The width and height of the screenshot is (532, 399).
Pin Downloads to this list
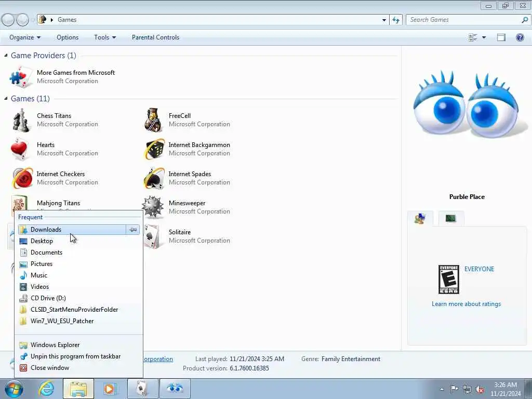pos(132,230)
